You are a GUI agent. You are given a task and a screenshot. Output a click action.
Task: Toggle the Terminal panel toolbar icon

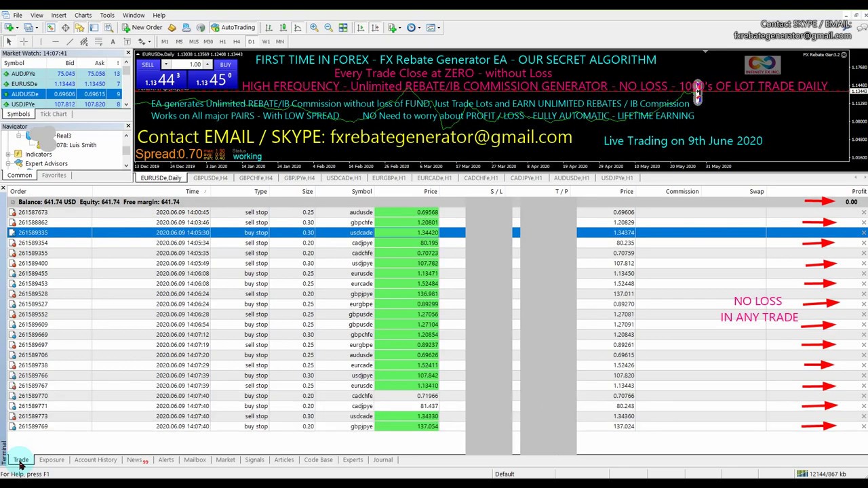tap(94, 28)
